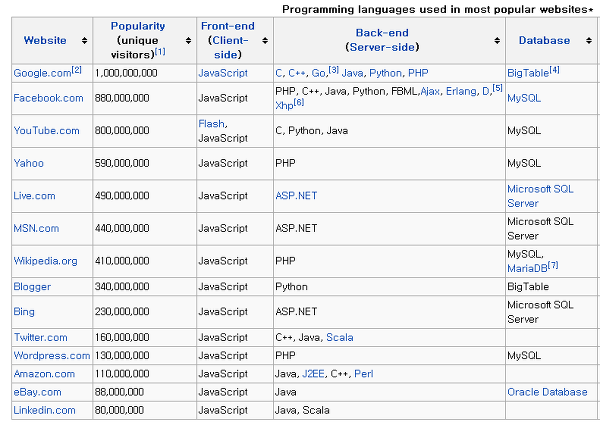Select Google's 1,000,000,000 visitors cell
600x422 pixels.
tap(145, 73)
